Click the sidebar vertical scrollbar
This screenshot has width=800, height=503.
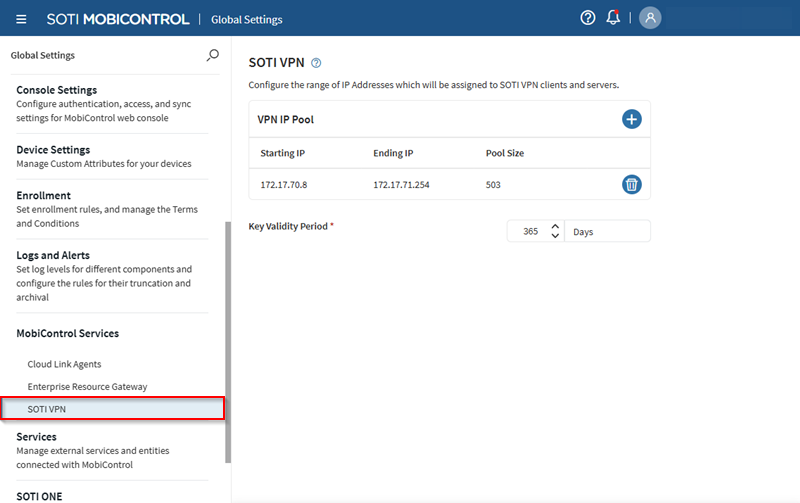(228, 342)
